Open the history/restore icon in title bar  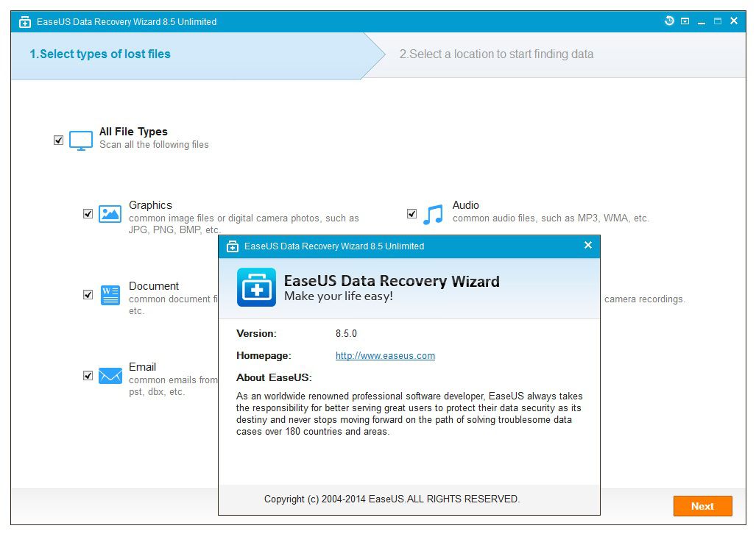coord(668,21)
